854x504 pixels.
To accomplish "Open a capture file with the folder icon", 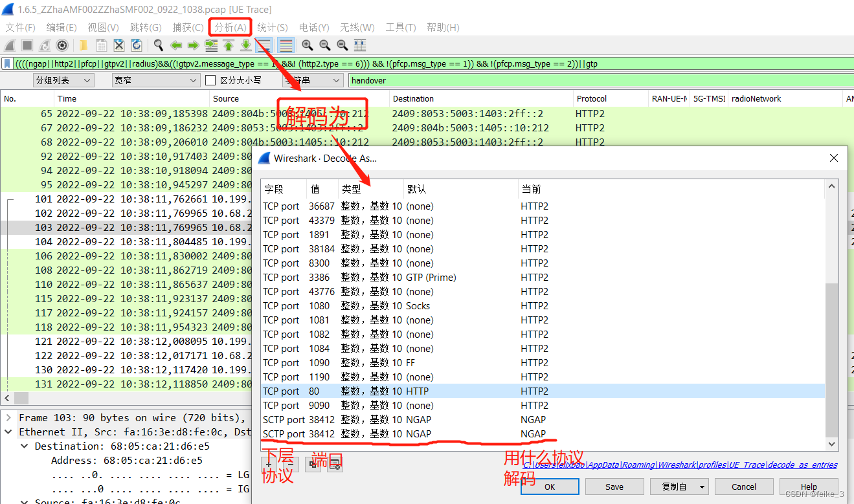I will [84, 45].
